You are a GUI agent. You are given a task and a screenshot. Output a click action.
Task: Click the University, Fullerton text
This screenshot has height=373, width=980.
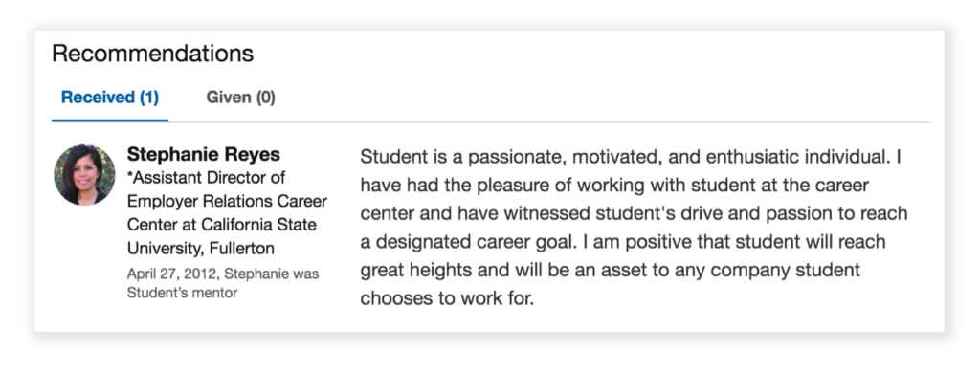pos(201,249)
